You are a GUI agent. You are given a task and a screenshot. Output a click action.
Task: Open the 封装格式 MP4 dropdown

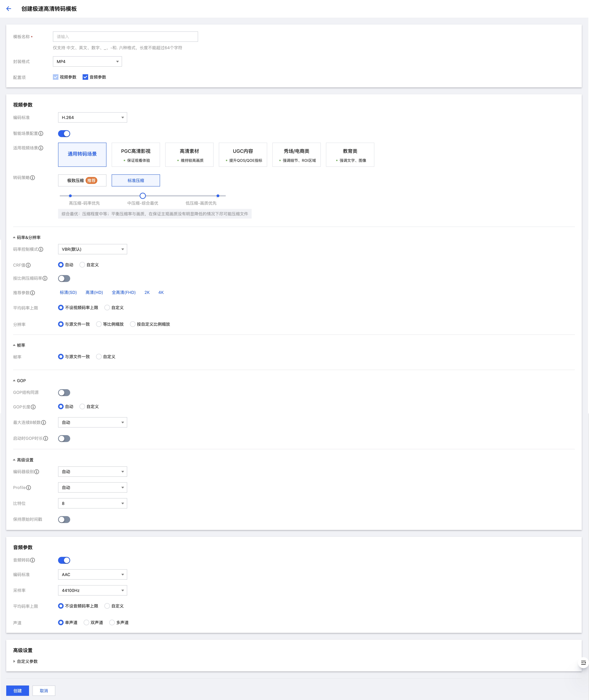pyautogui.click(x=87, y=61)
